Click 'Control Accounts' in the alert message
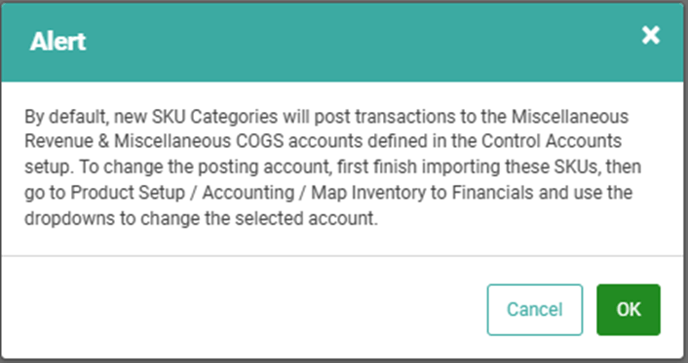This screenshot has height=363, width=688. pos(551,141)
